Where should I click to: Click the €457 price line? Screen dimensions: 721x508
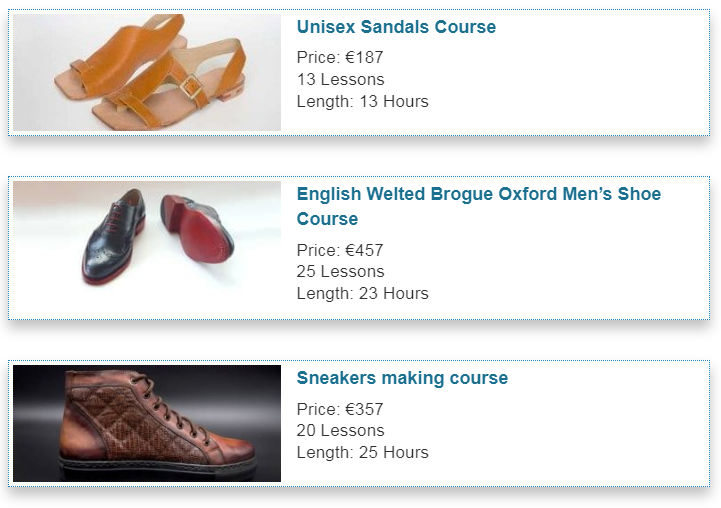click(340, 250)
